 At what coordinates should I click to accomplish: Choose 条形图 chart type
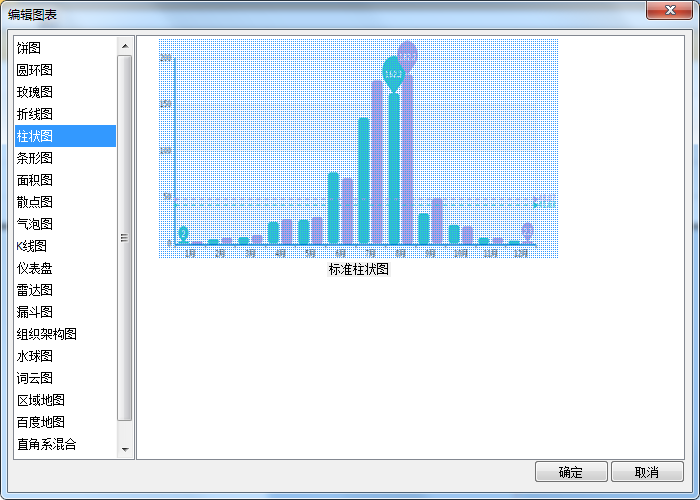(x=36, y=158)
